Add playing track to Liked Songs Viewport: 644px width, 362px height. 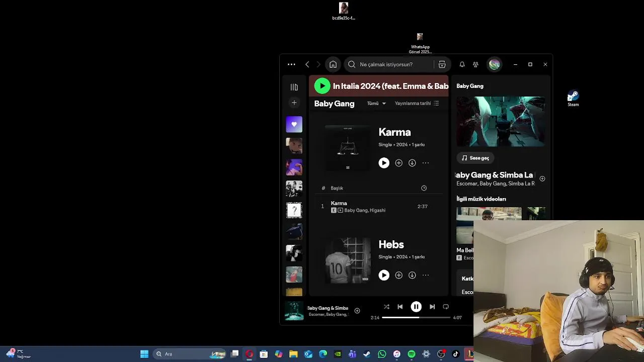click(x=357, y=311)
